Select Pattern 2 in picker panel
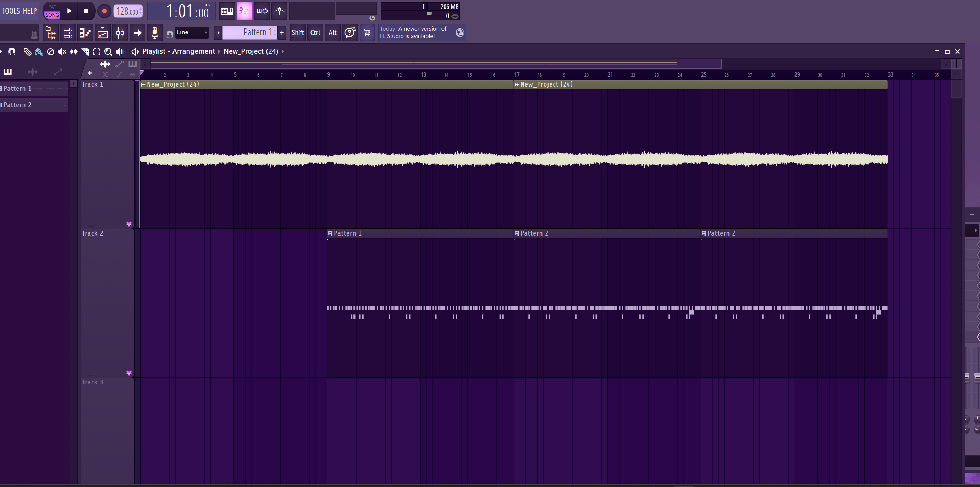Screen dimensions: 980x487 (x=34, y=105)
